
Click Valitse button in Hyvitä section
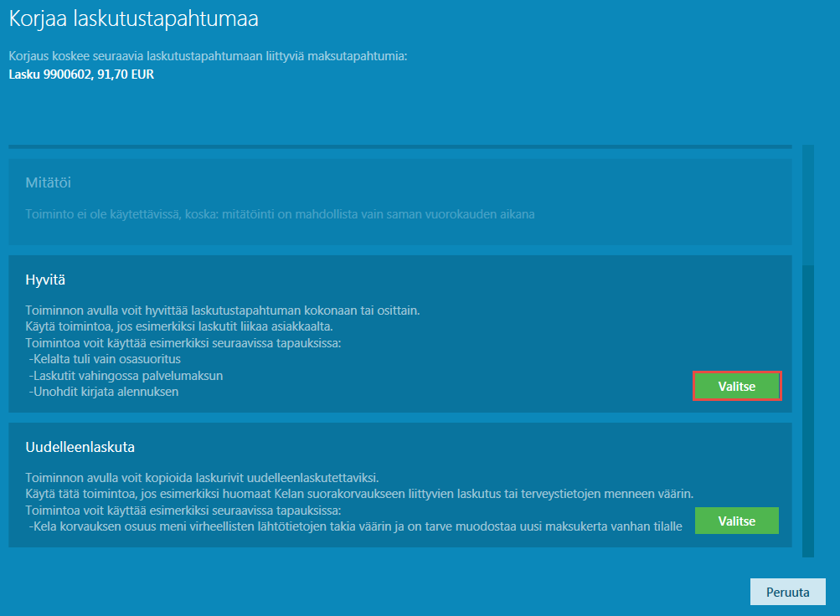coord(737,386)
